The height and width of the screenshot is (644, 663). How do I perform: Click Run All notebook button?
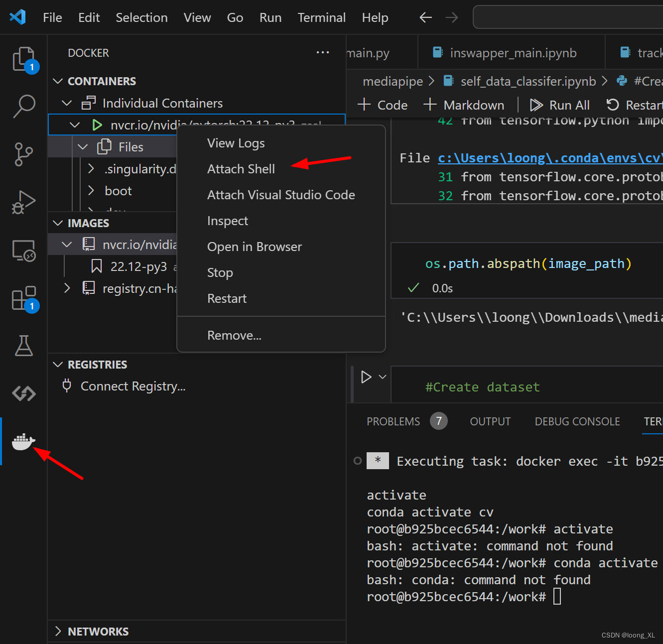pyautogui.click(x=559, y=105)
